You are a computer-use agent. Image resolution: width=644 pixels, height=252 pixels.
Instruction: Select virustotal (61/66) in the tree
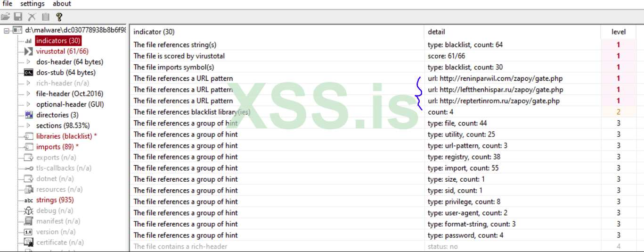click(x=62, y=51)
